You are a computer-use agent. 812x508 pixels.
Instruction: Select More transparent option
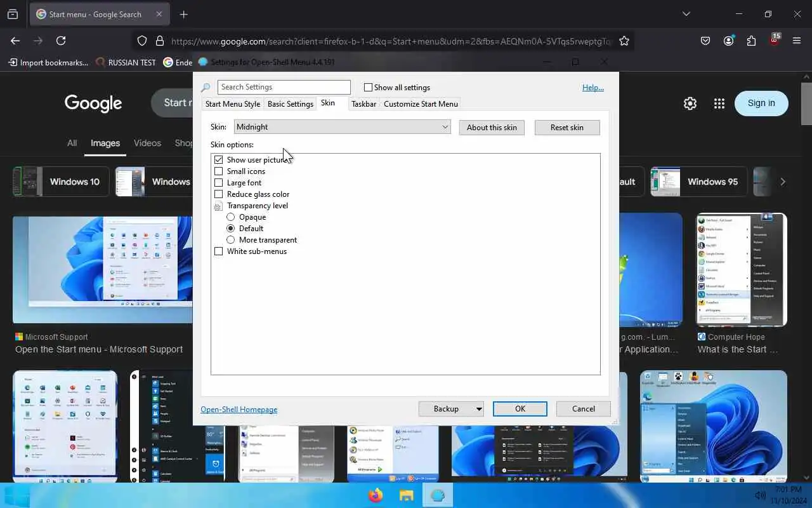[231, 240]
